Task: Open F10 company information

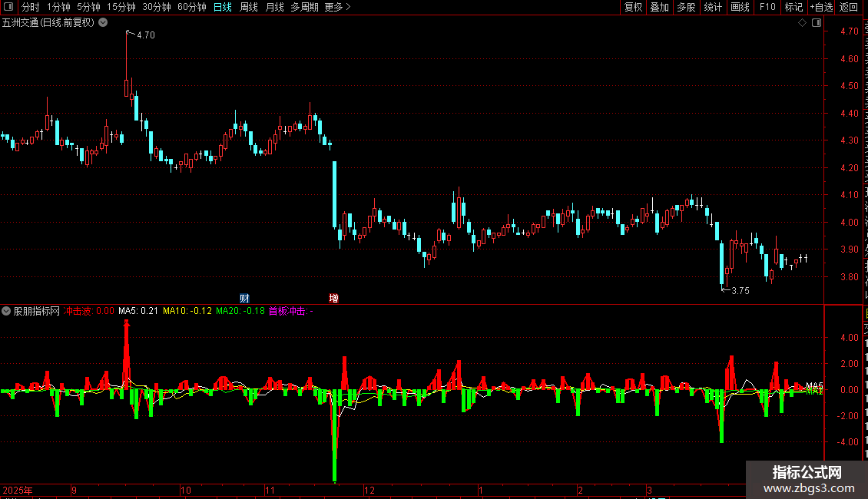Action: click(x=767, y=7)
